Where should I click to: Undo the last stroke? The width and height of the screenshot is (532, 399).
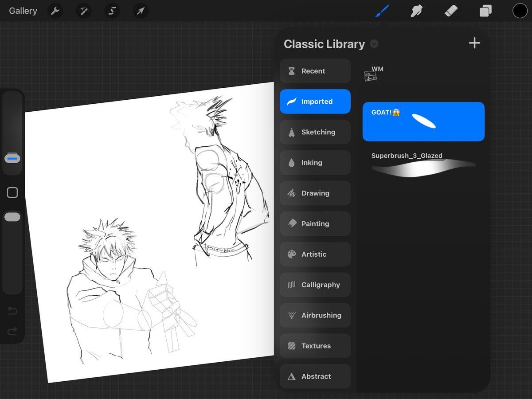pyautogui.click(x=12, y=311)
